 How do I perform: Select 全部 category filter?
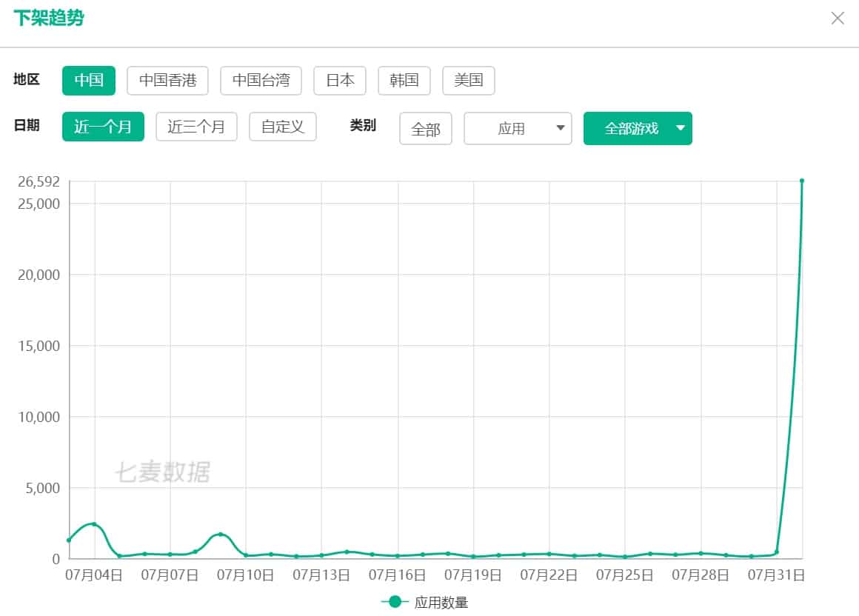click(425, 129)
